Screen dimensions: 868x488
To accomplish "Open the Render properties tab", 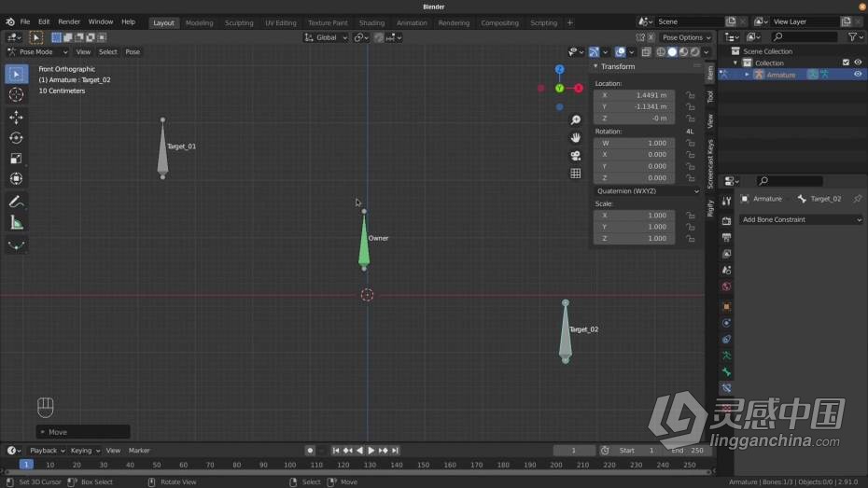I will click(726, 221).
